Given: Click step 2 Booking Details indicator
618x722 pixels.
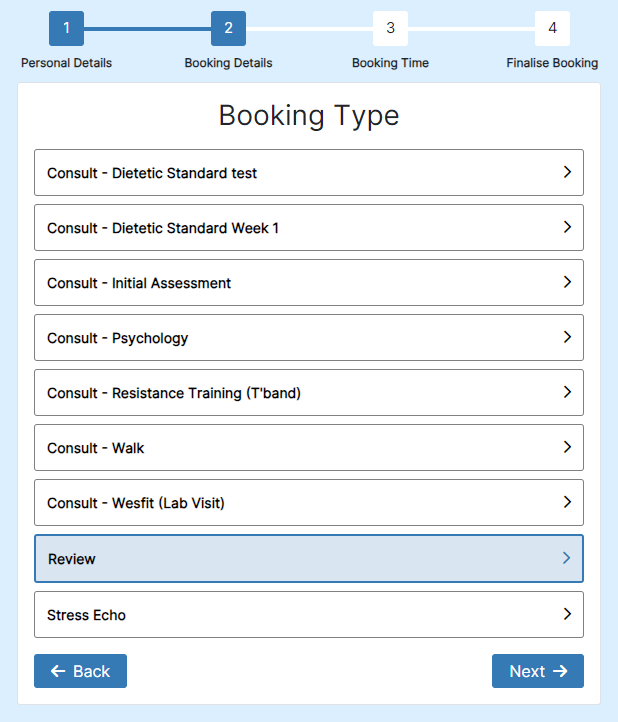Looking at the screenshot, I should point(228,29).
